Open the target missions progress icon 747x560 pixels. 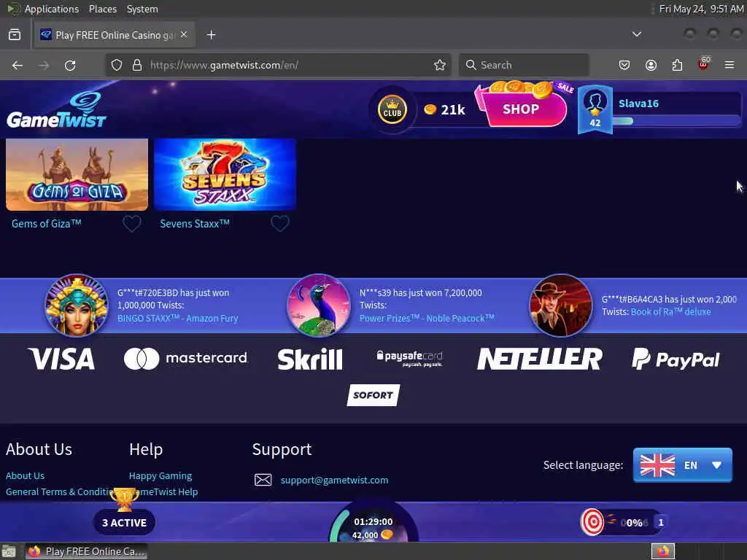592,522
